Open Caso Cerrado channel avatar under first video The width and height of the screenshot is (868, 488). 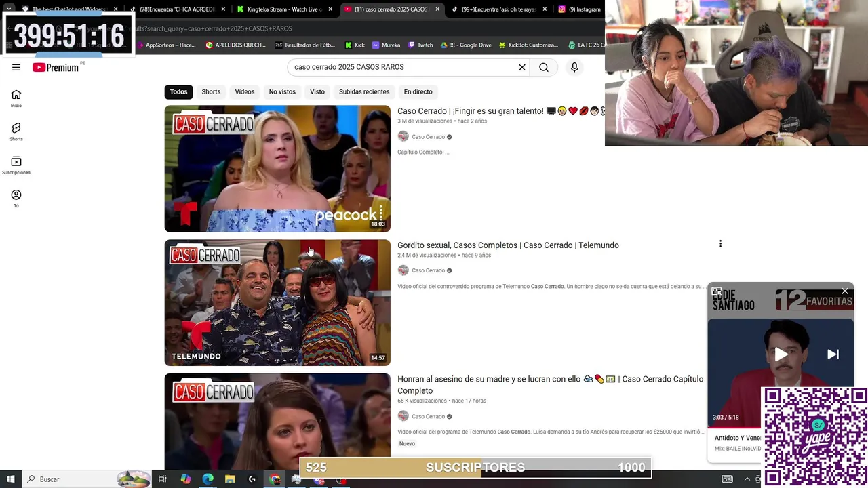click(x=403, y=136)
